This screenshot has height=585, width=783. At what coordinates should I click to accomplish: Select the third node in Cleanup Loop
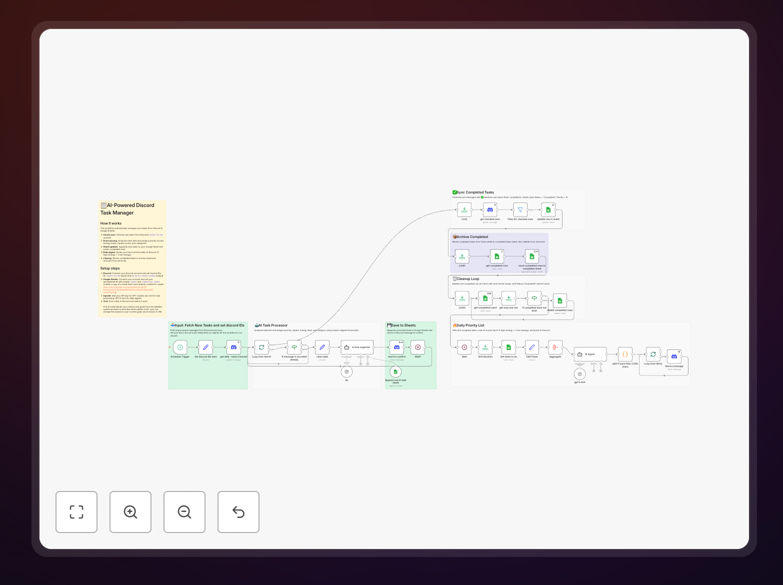[x=508, y=299]
